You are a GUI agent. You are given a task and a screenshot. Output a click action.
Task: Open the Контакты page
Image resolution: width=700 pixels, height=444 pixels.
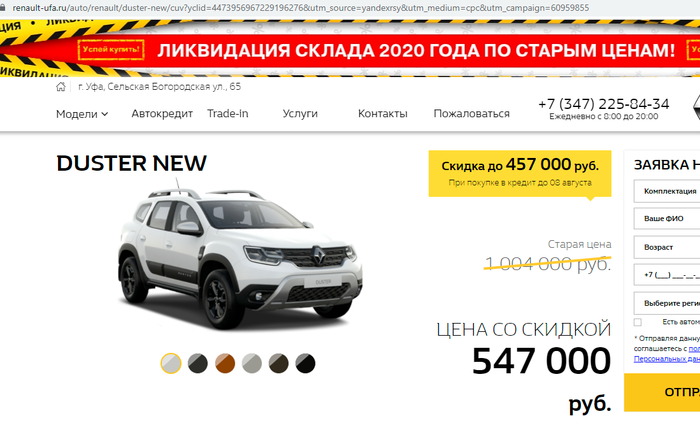point(383,114)
